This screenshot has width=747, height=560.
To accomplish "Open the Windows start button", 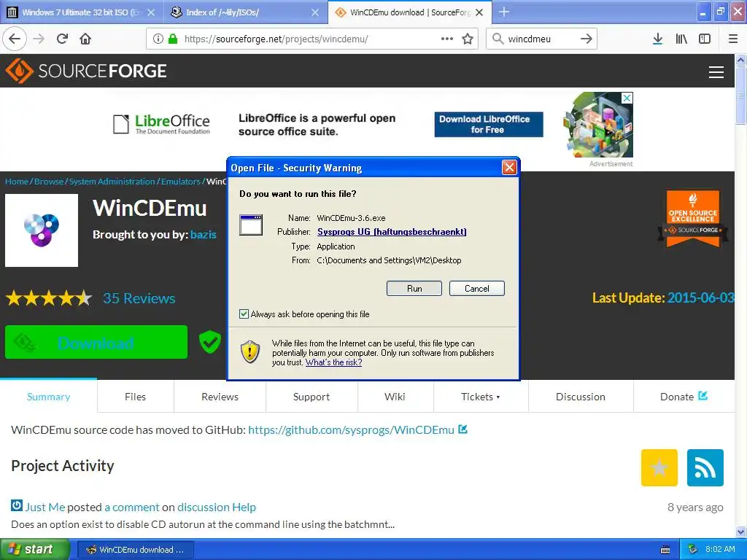I will (34, 549).
